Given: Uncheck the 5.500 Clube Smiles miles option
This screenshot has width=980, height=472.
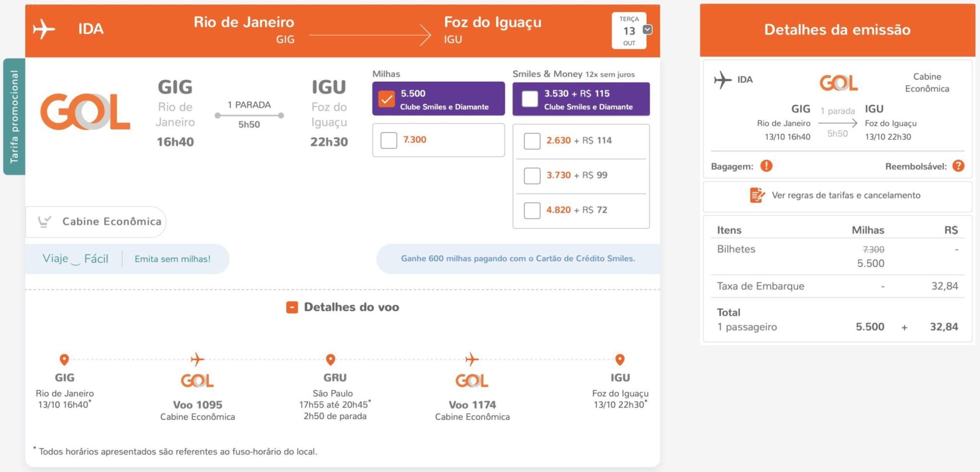Looking at the screenshot, I should pos(386,99).
